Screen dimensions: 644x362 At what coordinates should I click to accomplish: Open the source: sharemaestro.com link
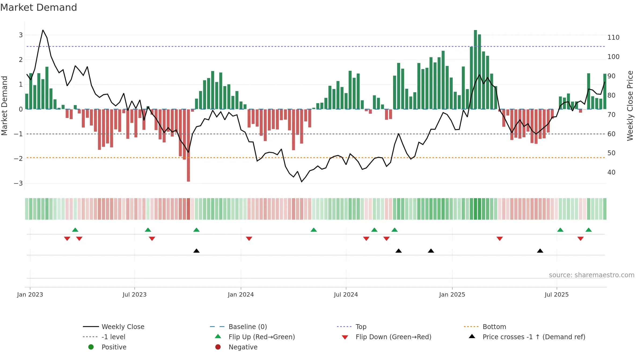pos(592,275)
